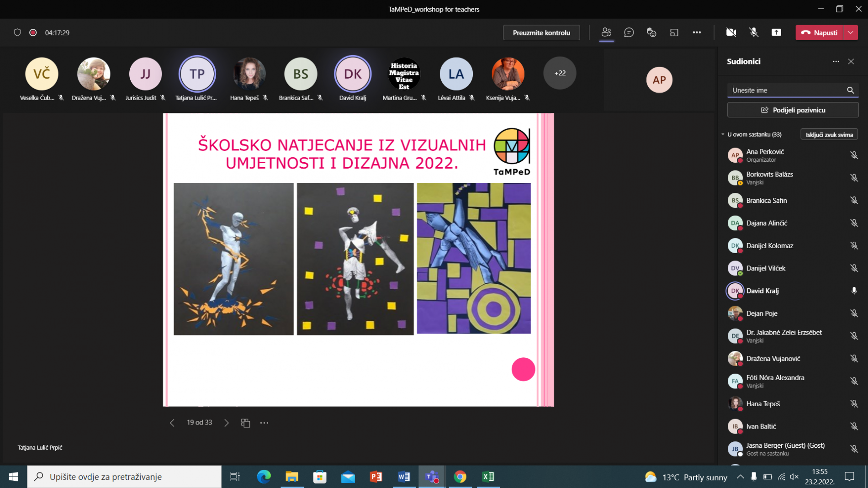Click the taskbar search box

(x=124, y=477)
